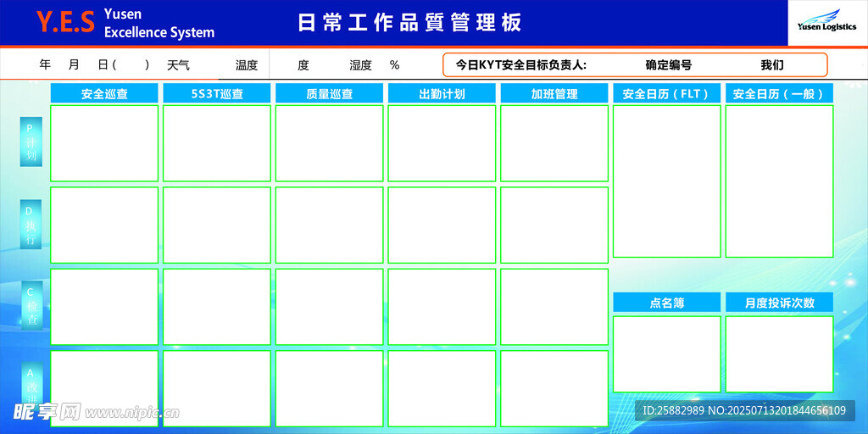Click the 5S3T巡查 column header

pyautogui.click(x=217, y=94)
